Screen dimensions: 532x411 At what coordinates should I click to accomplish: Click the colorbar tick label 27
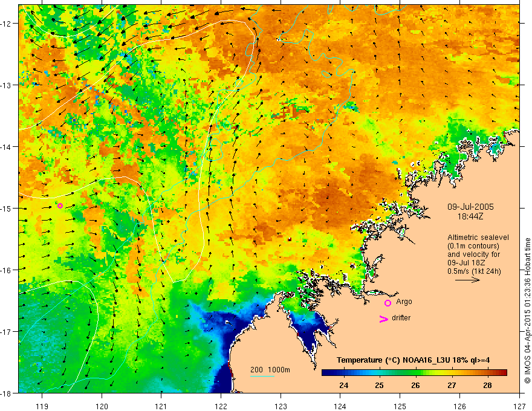click(451, 385)
